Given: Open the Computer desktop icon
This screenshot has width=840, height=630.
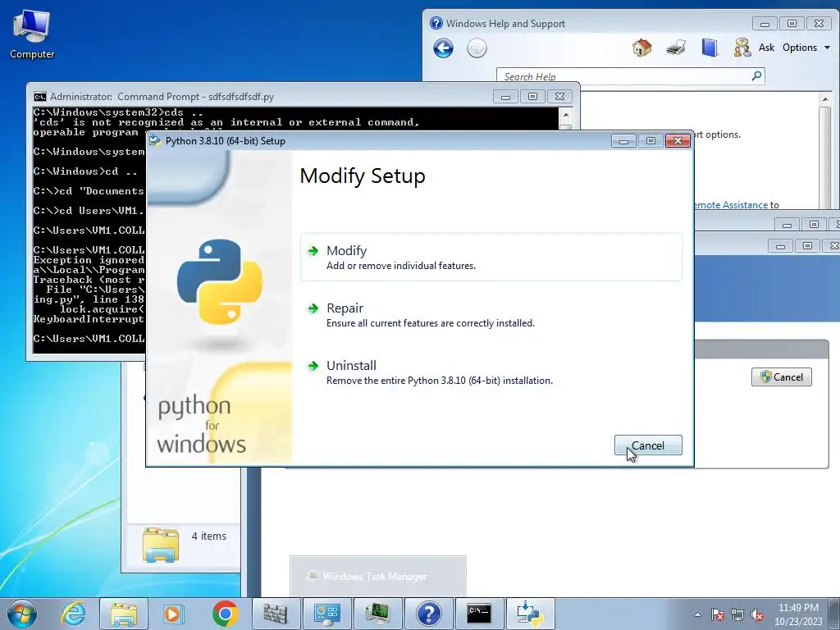Looking at the screenshot, I should coord(32,33).
